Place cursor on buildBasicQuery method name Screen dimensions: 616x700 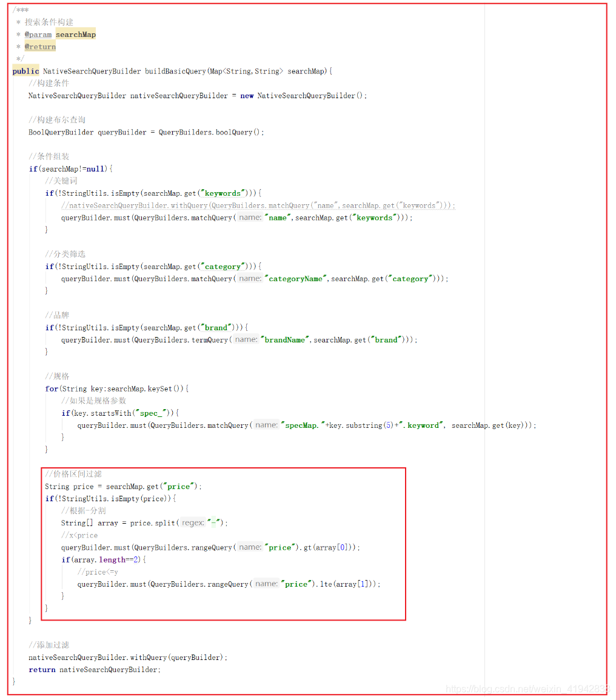(175, 71)
